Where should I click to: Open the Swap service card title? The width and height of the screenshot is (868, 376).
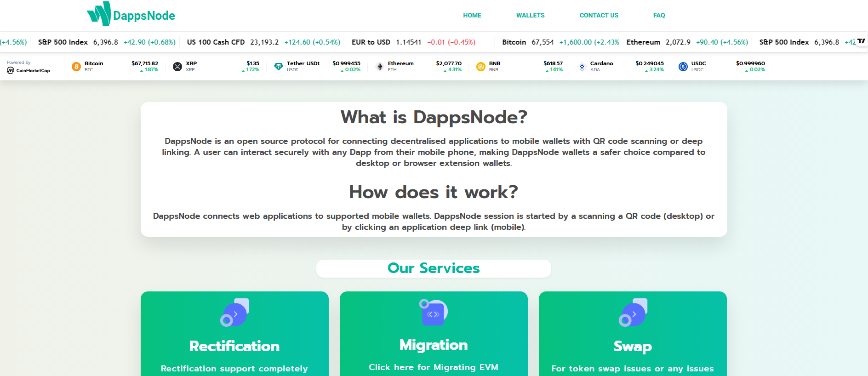pos(633,346)
